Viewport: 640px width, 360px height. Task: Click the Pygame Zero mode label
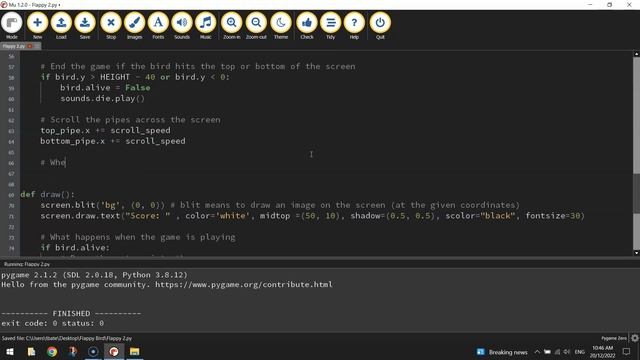[613, 338]
